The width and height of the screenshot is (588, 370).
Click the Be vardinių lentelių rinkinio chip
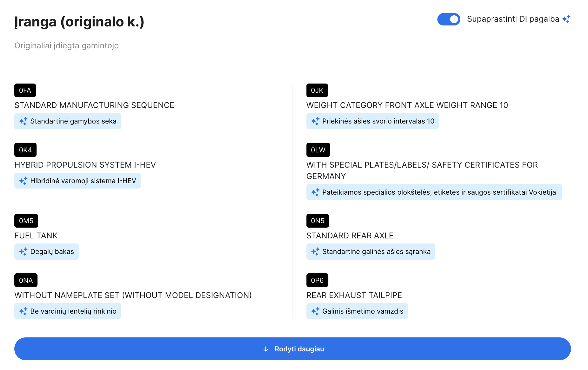point(68,311)
